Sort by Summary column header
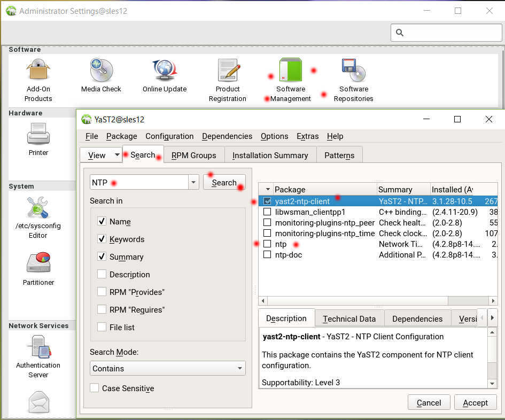Screen dimensions: 505x420 pyautogui.click(x=403, y=189)
